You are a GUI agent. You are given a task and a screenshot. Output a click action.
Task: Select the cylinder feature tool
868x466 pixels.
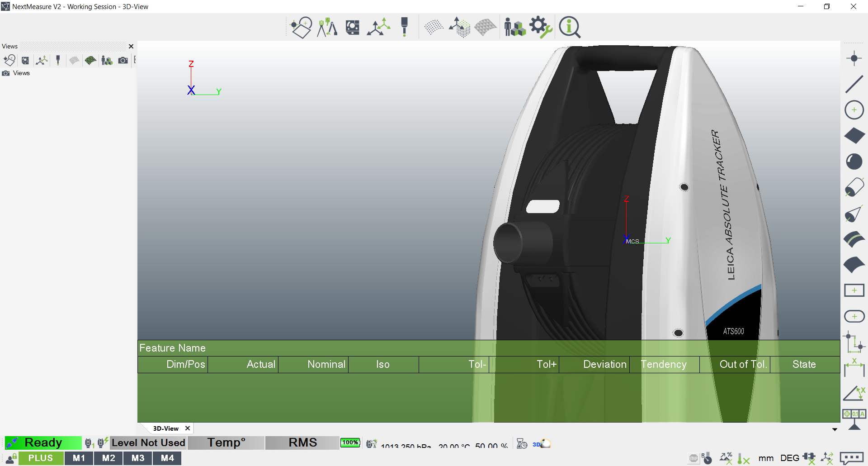point(854,187)
